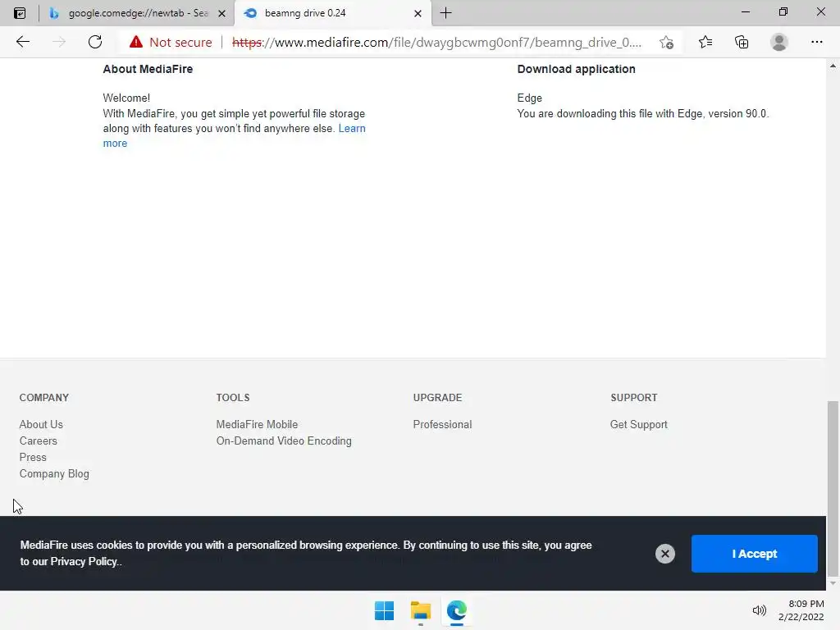The image size is (840, 630).
Task: Click the Download application heading
Action: [x=576, y=69]
